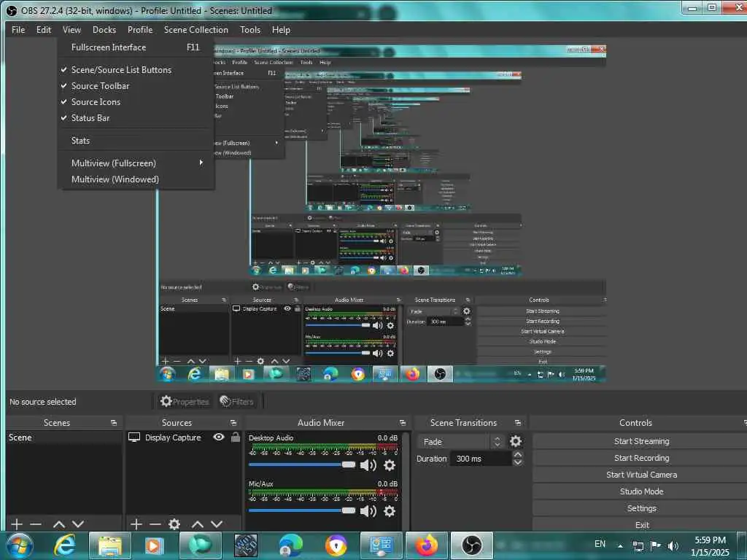Switch to OBS Studio taskbar icon
This screenshot has height=560, width=747.
tap(472, 545)
